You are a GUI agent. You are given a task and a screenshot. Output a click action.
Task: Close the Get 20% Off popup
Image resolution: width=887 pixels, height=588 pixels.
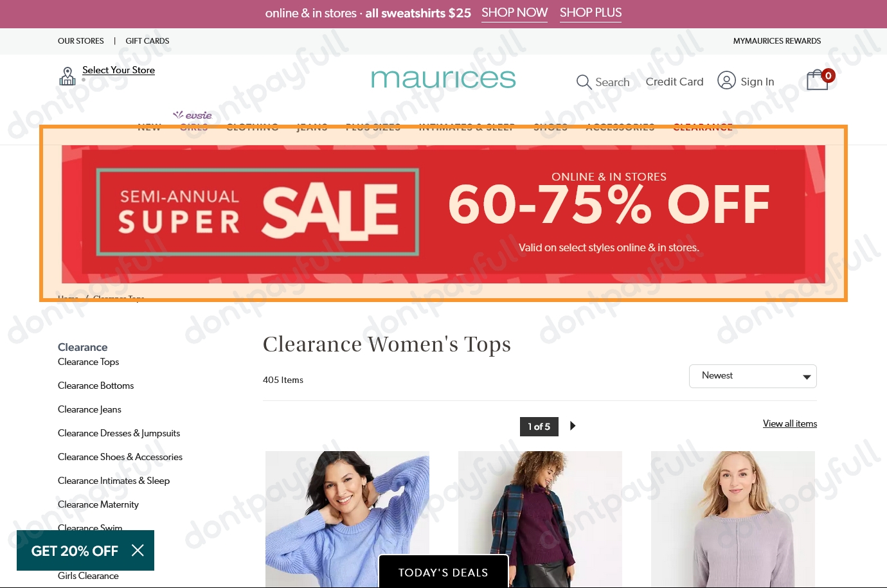[138, 550]
